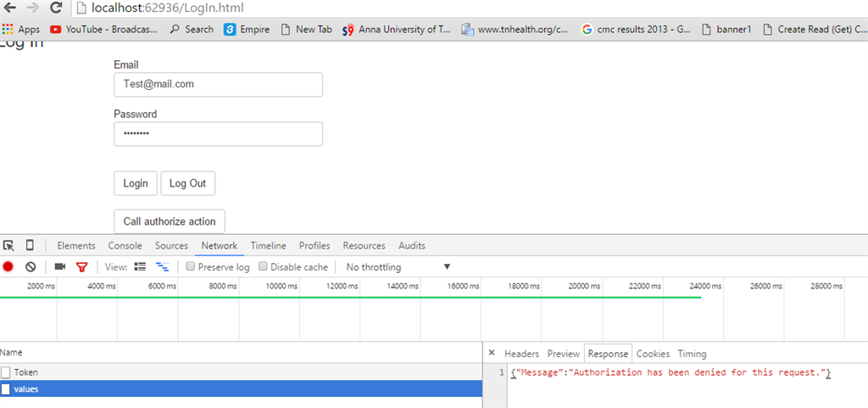Select the Response tab of the request

[x=609, y=354]
